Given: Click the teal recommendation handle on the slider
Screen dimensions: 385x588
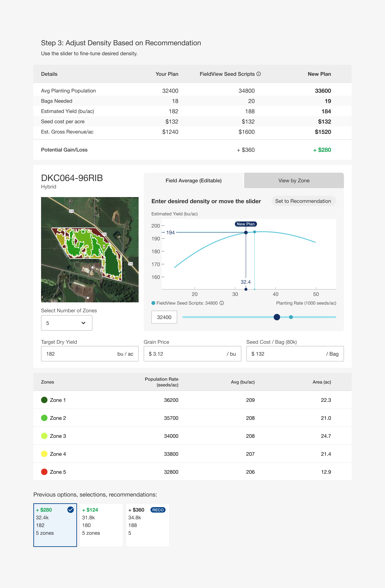Looking at the screenshot, I should (x=291, y=317).
